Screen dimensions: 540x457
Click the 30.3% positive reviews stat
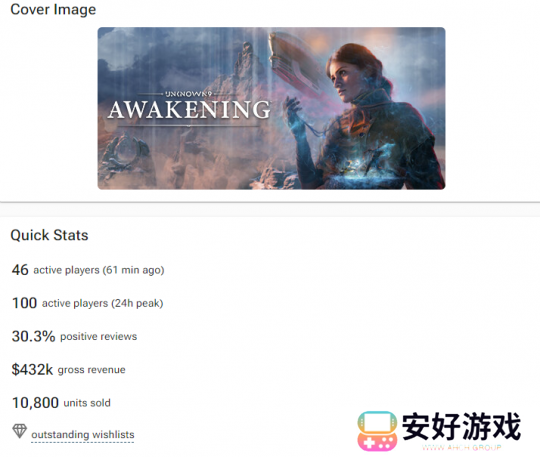[74, 336]
